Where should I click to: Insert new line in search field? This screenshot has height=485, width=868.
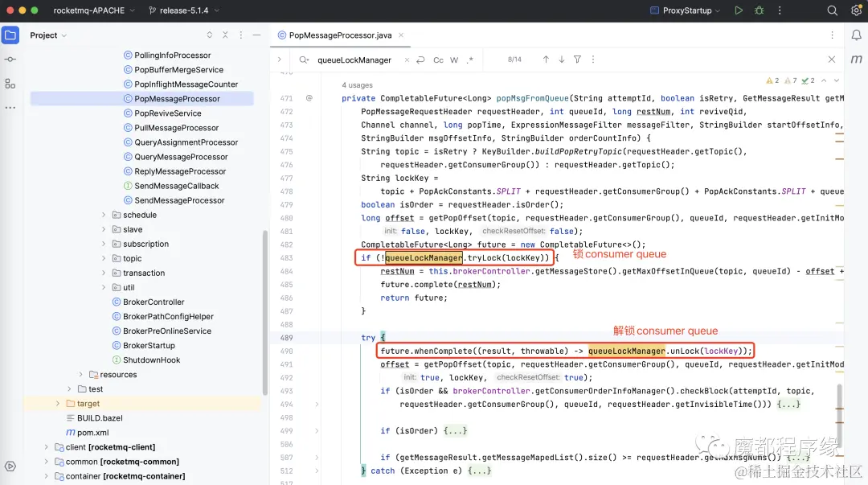[x=420, y=60]
